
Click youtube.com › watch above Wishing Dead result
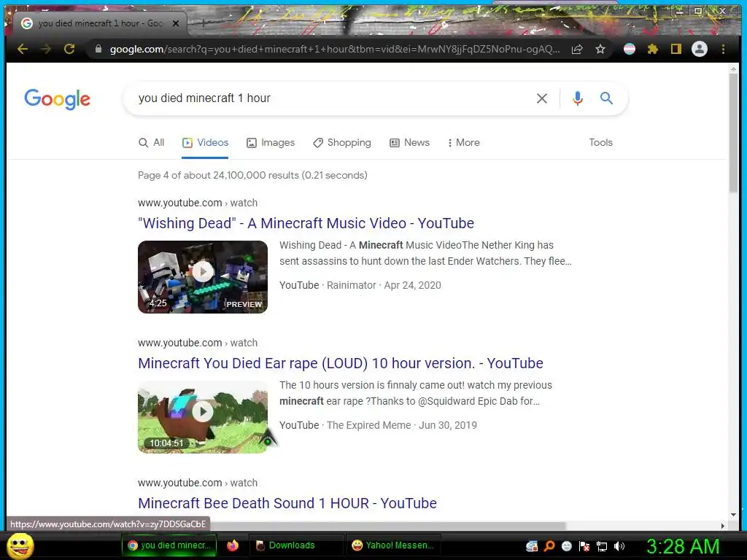pos(197,203)
